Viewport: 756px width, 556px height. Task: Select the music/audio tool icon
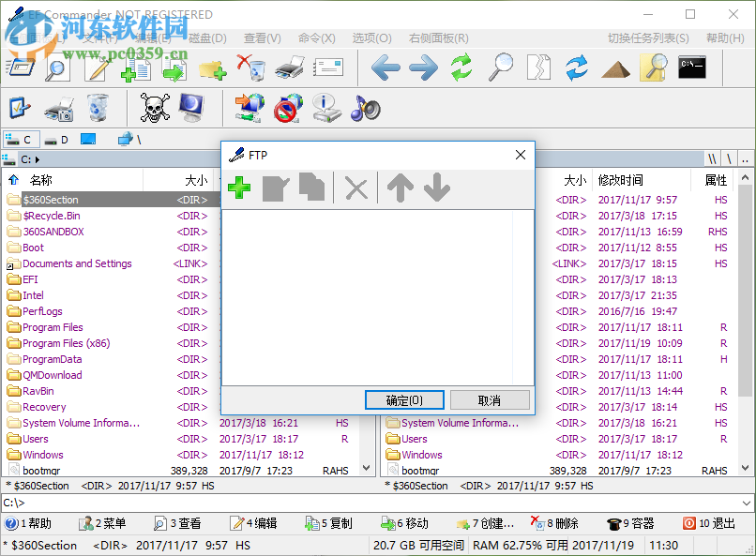point(365,109)
